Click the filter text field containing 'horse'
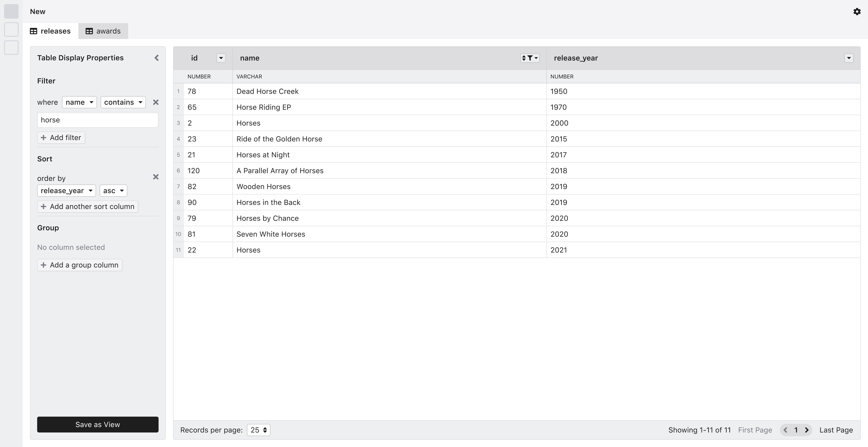The width and height of the screenshot is (868, 447). (x=98, y=120)
